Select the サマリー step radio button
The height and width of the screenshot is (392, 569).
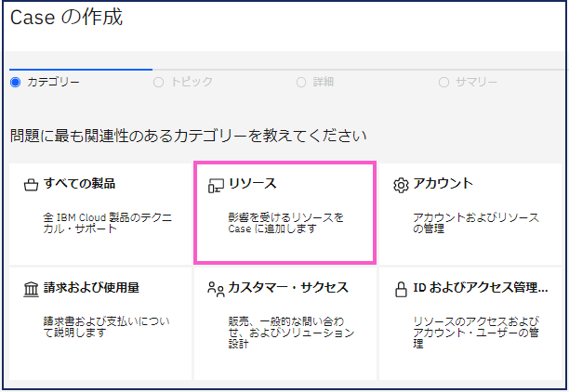pyautogui.click(x=444, y=82)
